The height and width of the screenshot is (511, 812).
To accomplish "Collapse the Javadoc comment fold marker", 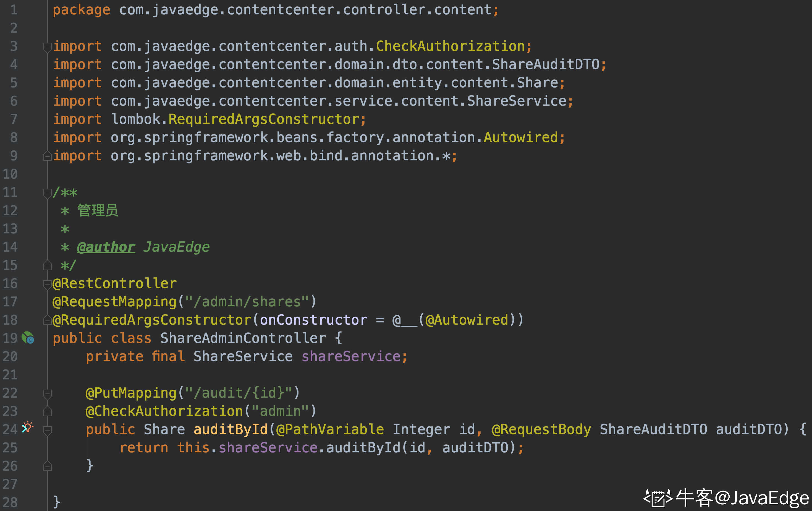I will coord(47,193).
